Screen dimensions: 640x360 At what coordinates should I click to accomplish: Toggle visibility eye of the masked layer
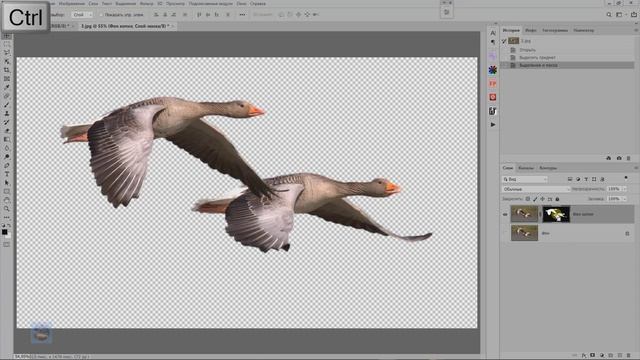click(505, 214)
